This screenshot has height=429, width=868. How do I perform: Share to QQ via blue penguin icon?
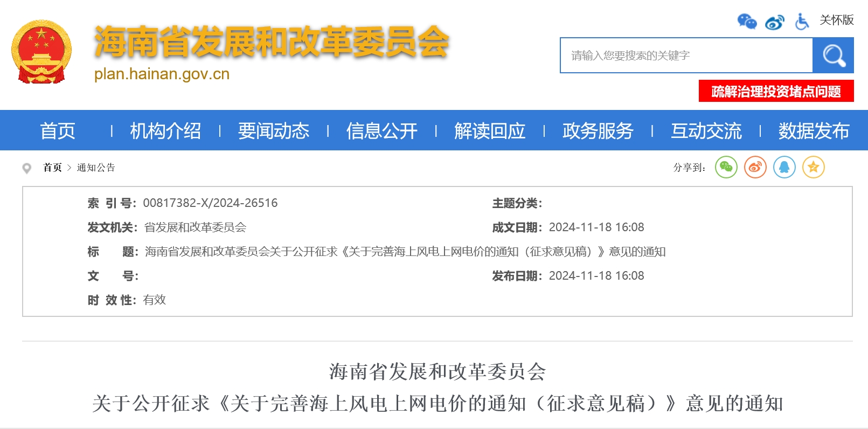(784, 167)
